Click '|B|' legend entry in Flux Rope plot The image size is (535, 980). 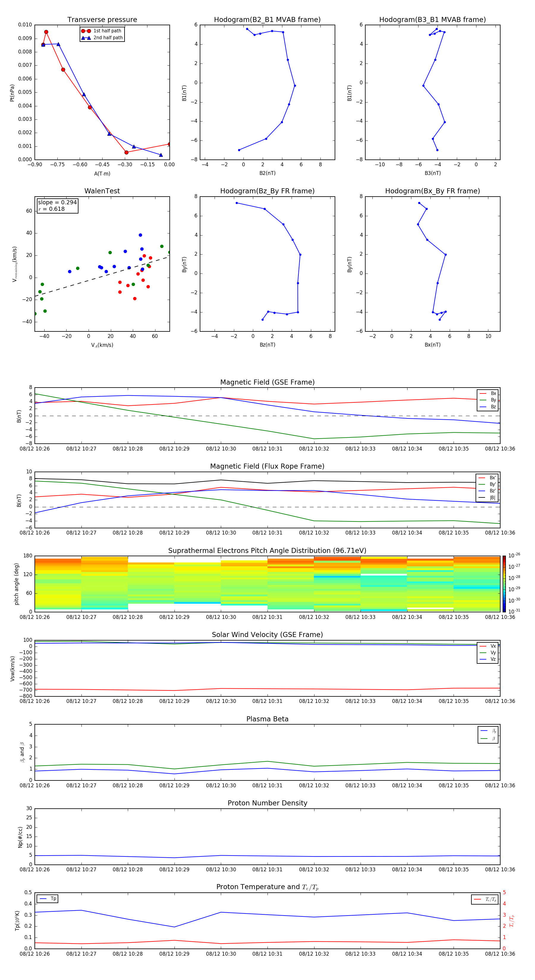click(487, 498)
